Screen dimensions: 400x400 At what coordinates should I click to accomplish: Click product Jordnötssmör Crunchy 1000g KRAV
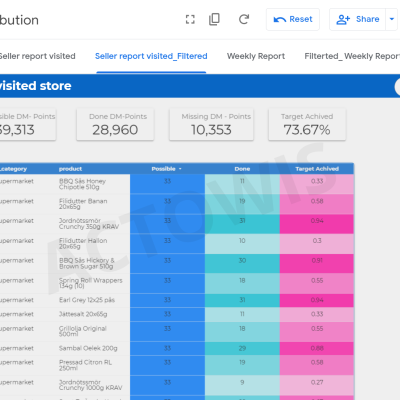click(90, 385)
